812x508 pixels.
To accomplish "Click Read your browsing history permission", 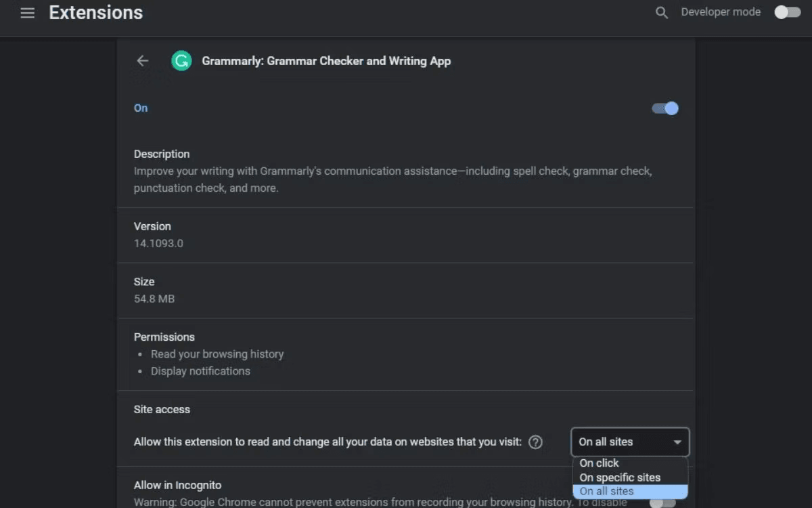I will (217, 354).
